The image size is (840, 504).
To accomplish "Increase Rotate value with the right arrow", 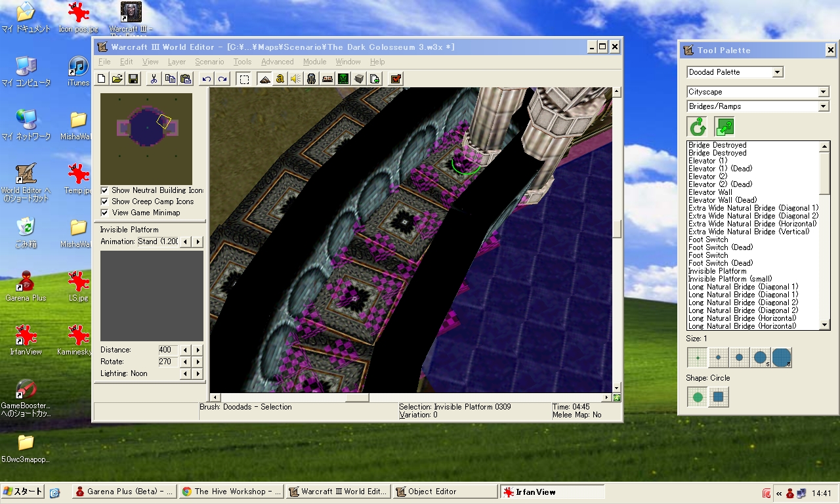I will click(x=198, y=362).
